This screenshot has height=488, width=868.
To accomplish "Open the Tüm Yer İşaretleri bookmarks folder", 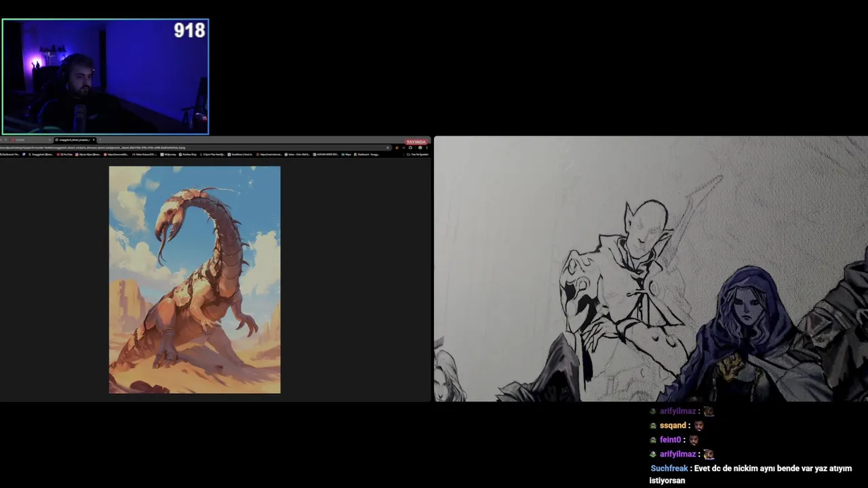I will (x=418, y=155).
